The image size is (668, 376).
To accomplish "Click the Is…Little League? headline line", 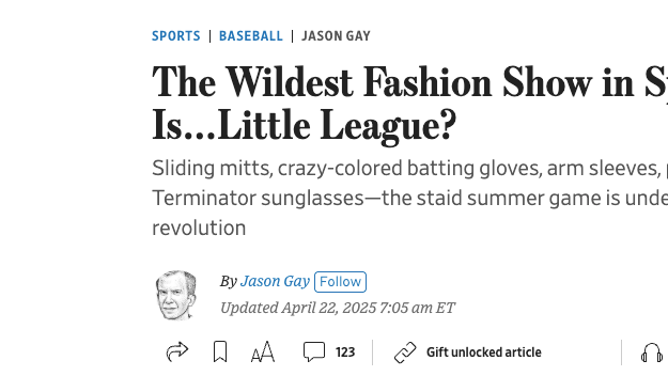I will pos(304,126).
